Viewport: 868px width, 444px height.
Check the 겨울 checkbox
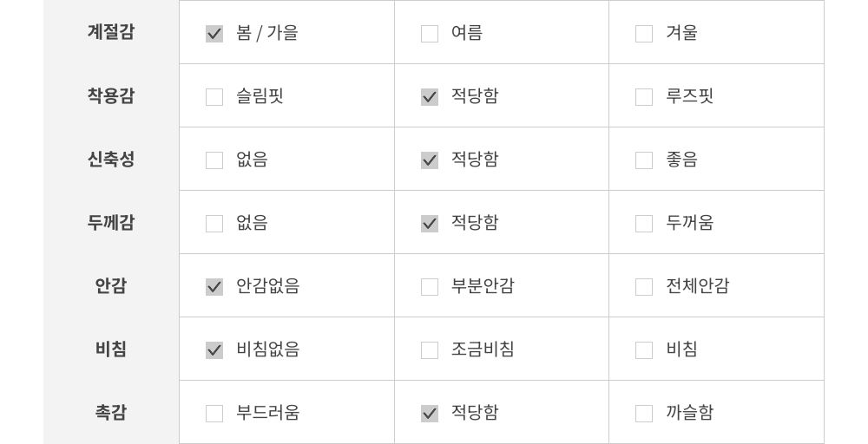[x=644, y=34]
